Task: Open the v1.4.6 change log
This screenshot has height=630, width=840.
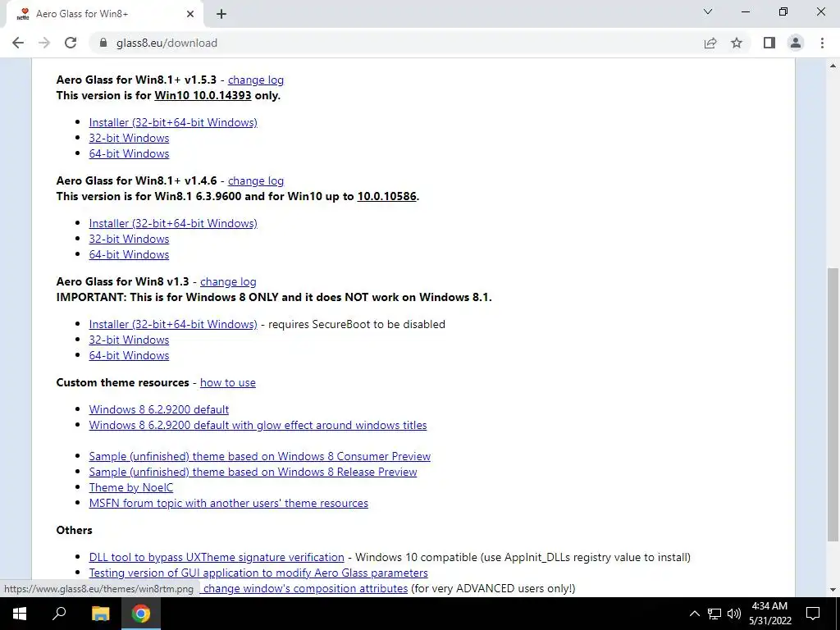Action: (x=256, y=180)
